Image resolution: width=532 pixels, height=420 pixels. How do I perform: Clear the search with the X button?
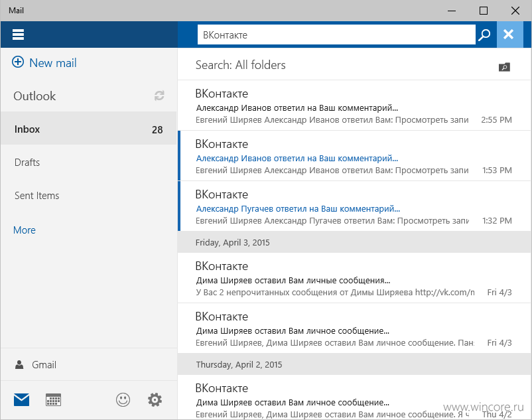coord(509,35)
